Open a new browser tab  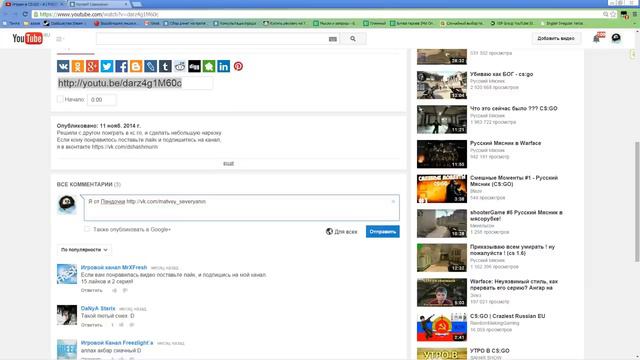(x=137, y=4)
